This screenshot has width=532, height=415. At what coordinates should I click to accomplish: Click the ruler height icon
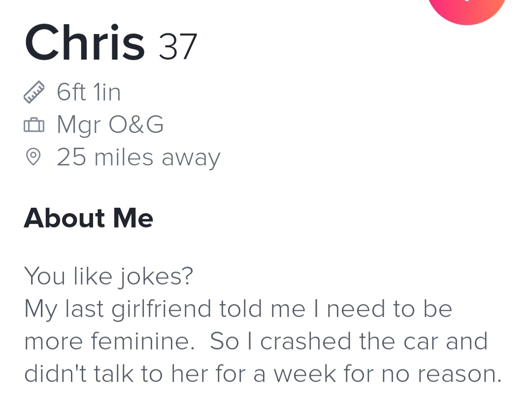click(x=33, y=93)
